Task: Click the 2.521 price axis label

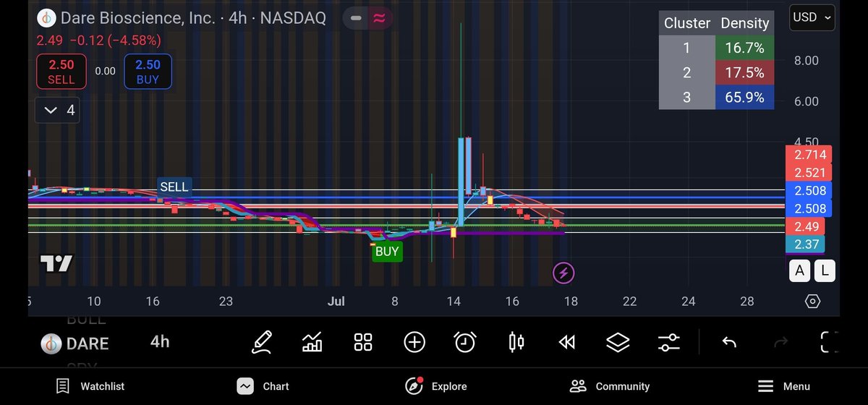Action: click(809, 173)
